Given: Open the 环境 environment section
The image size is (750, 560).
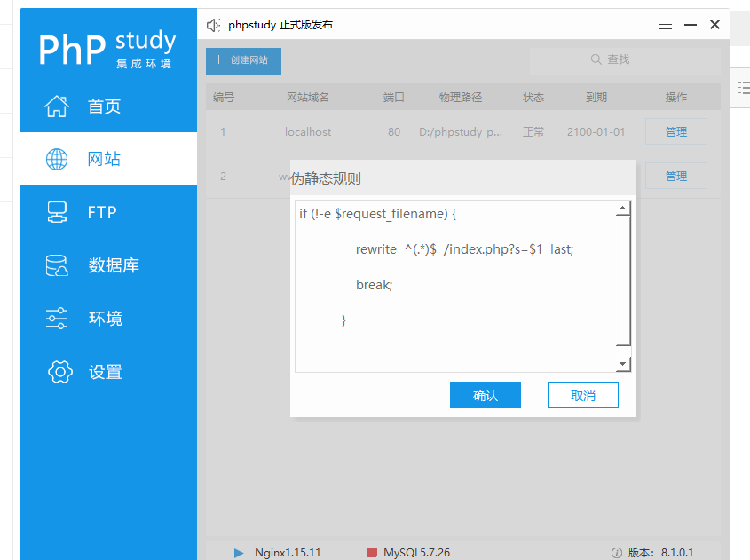Looking at the screenshot, I should point(108,318).
